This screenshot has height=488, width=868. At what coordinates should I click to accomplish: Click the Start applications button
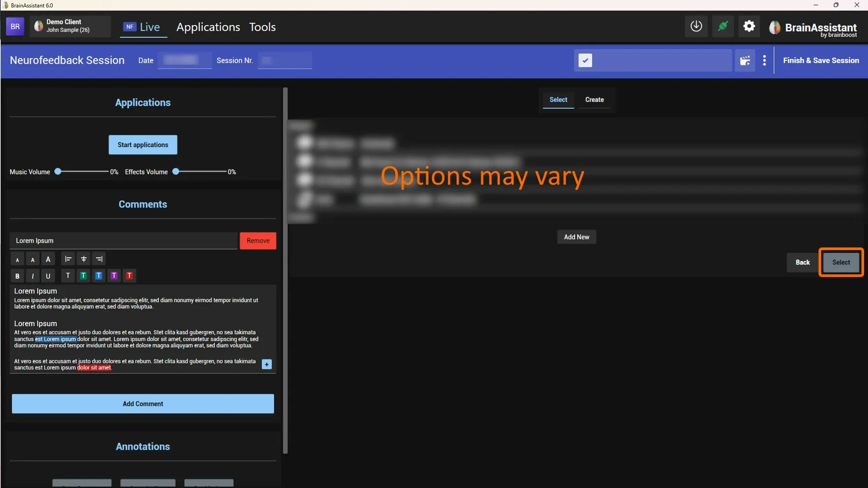pyautogui.click(x=143, y=145)
